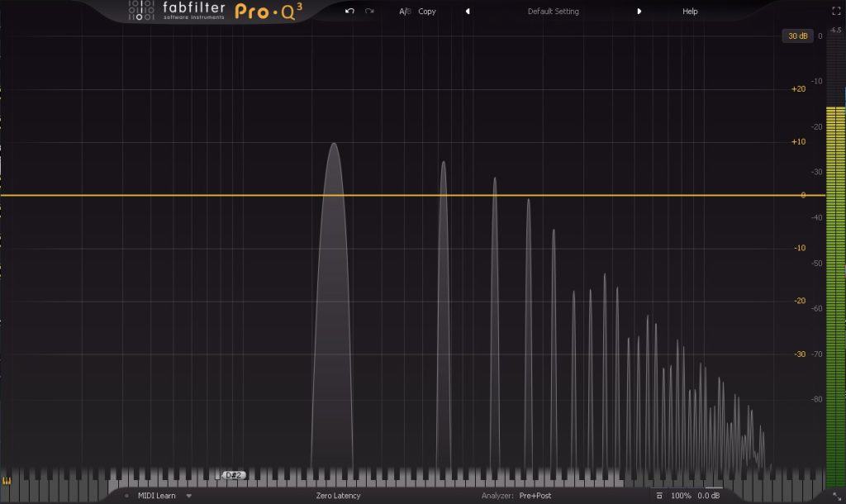Load the next preset with right arrow
Image resolution: width=846 pixels, height=504 pixels.
(639, 11)
